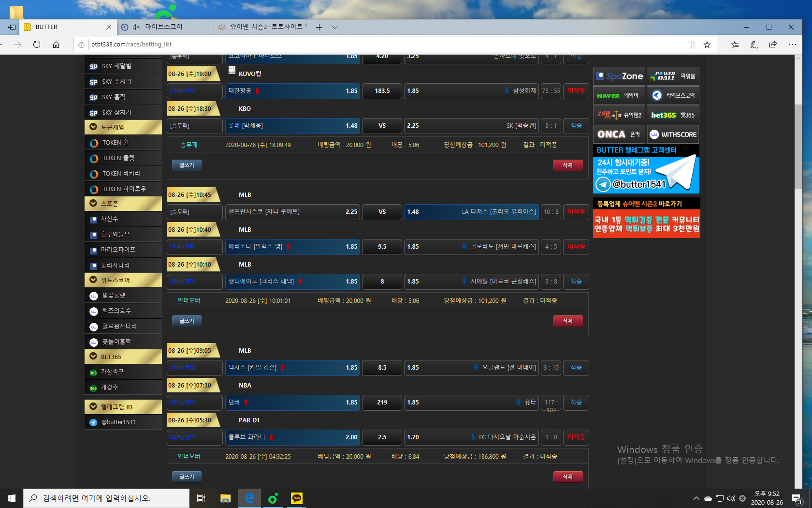Screen dimensions: 812x508
Task: Switch to the 라이브스코어 browser tab
Action: [164, 27]
